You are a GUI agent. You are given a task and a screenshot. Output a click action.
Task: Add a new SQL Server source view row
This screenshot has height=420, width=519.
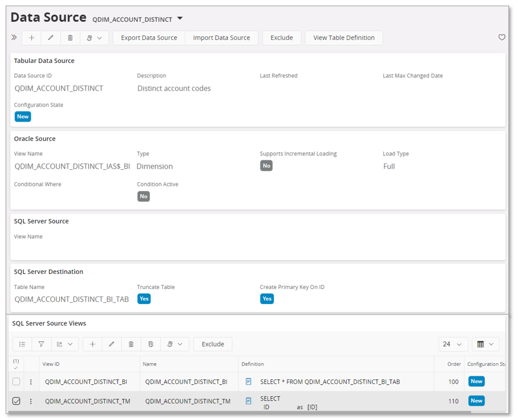[92, 344]
